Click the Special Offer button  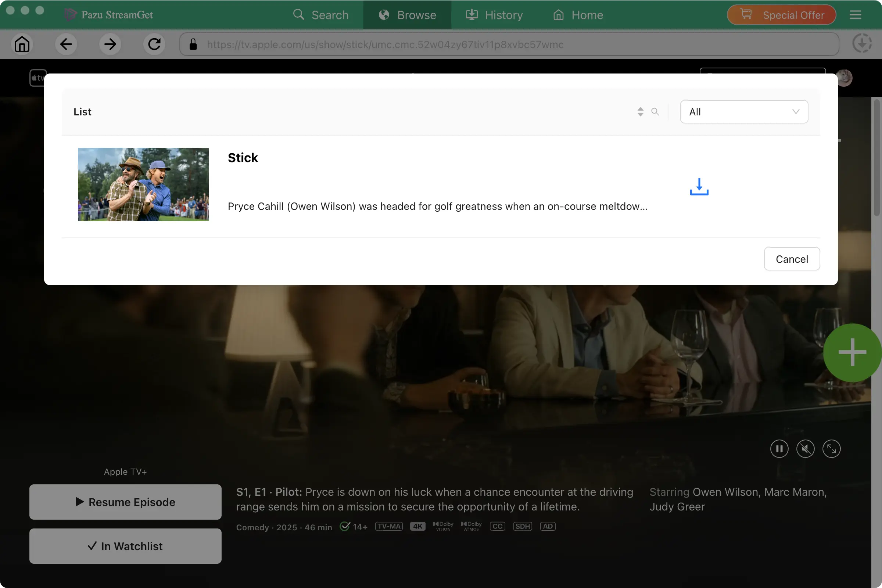(782, 15)
